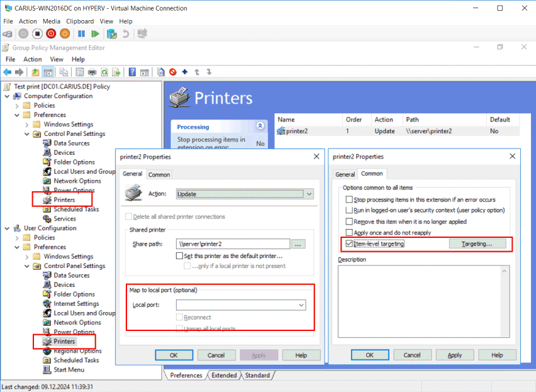Switch to the Standard view tab
Image resolution: width=536 pixels, height=392 pixels.
point(257,375)
